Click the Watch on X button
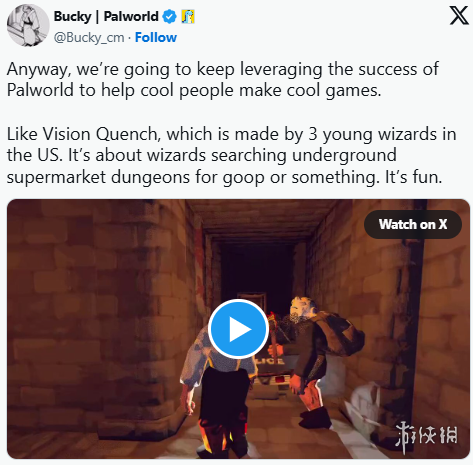Viewport: 473px width, 465px height. (413, 224)
